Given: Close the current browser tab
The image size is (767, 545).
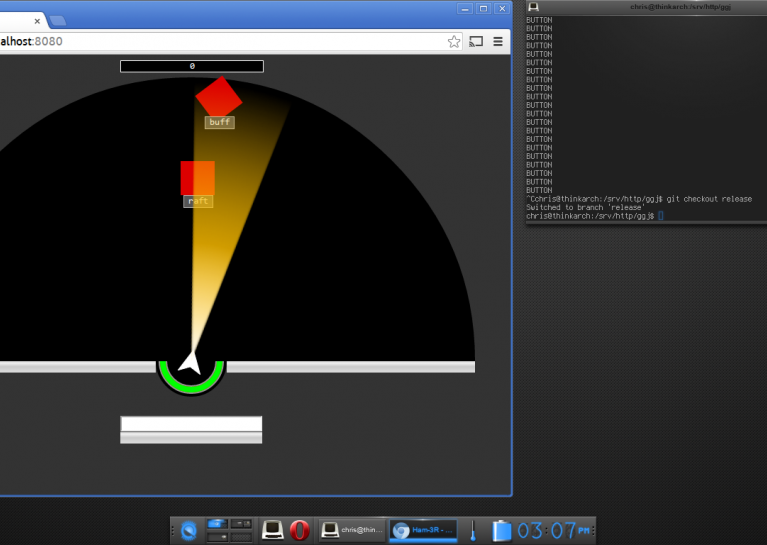Looking at the screenshot, I should click(x=39, y=20).
